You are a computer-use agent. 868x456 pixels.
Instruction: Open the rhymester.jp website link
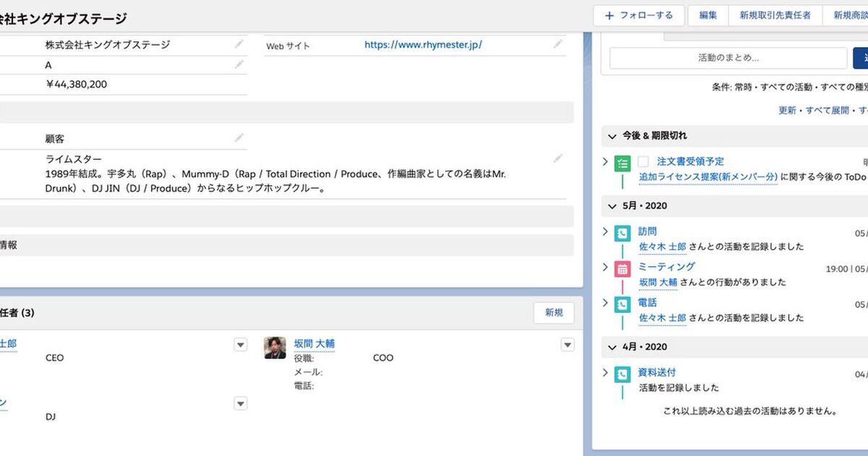pyautogui.click(x=423, y=45)
